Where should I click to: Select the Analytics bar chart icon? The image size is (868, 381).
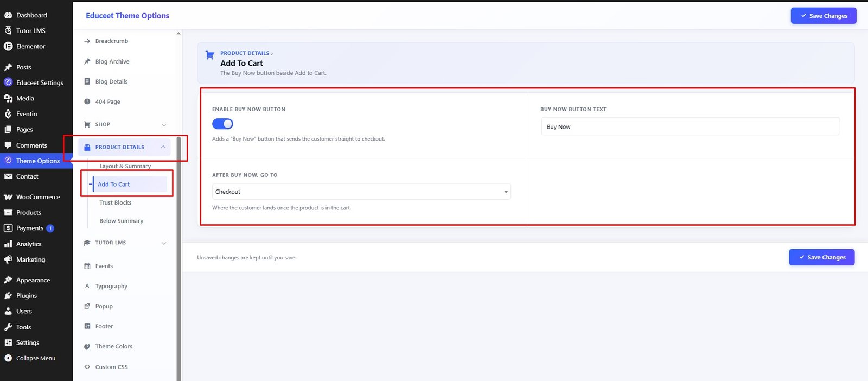8,244
